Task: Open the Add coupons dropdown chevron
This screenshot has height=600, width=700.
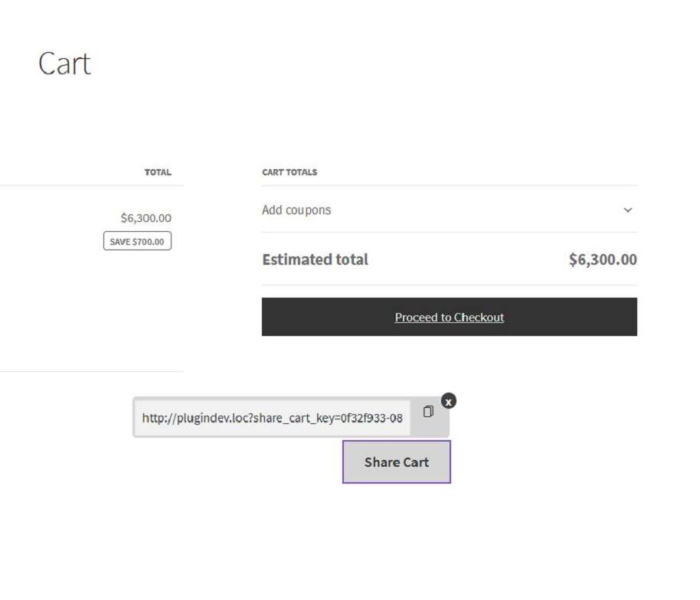Action: (627, 210)
